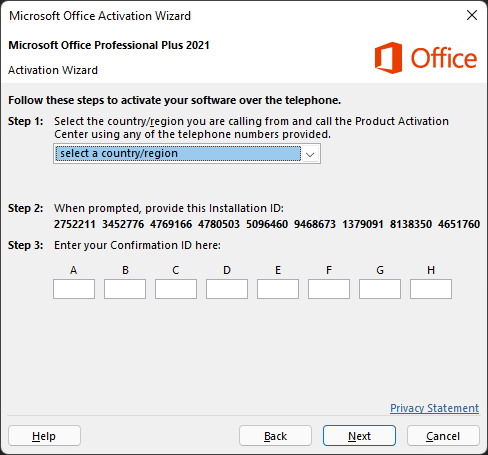
Task: Click the Help button
Action: (x=44, y=436)
